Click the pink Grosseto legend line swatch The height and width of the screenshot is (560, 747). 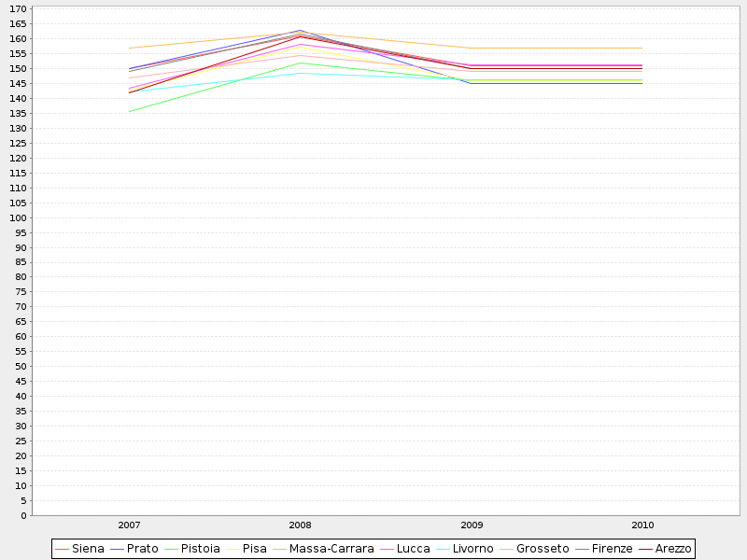[x=507, y=550]
